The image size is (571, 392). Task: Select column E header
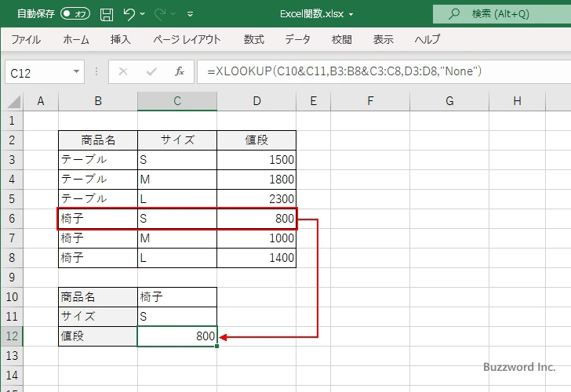click(314, 101)
